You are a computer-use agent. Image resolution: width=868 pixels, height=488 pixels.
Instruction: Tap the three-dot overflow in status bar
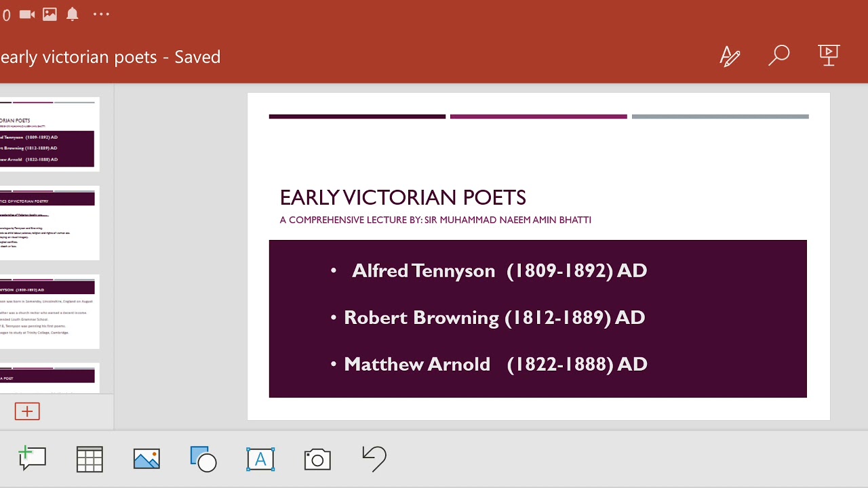pos(101,14)
